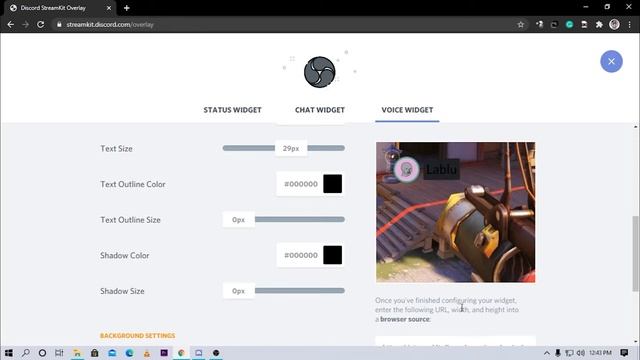Open Windows taskbar search
The width and height of the screenshot is (640, 360).
pos(25,353)
